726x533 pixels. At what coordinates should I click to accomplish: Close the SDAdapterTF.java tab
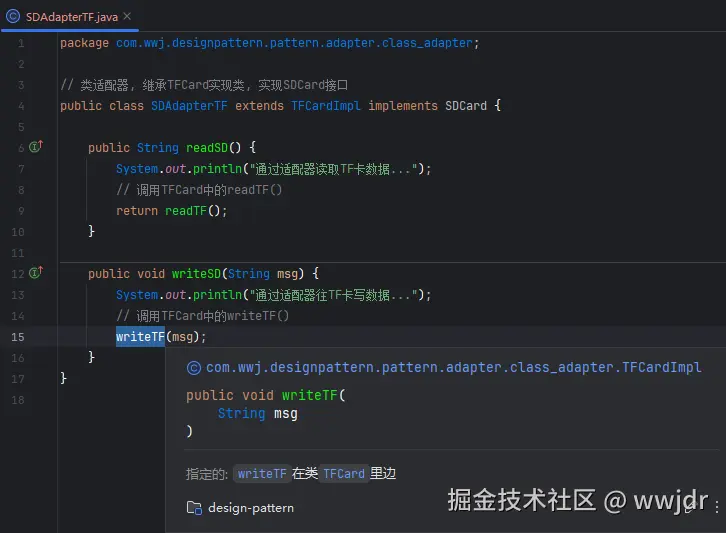pyautogui.click(x=127, y=17)
